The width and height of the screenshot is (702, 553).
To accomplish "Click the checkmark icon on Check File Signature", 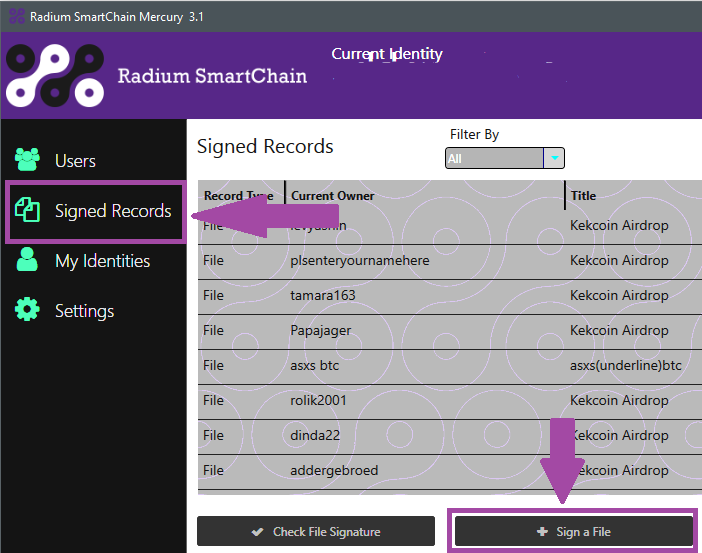I will pyautogui.click(x=257, y=532).
